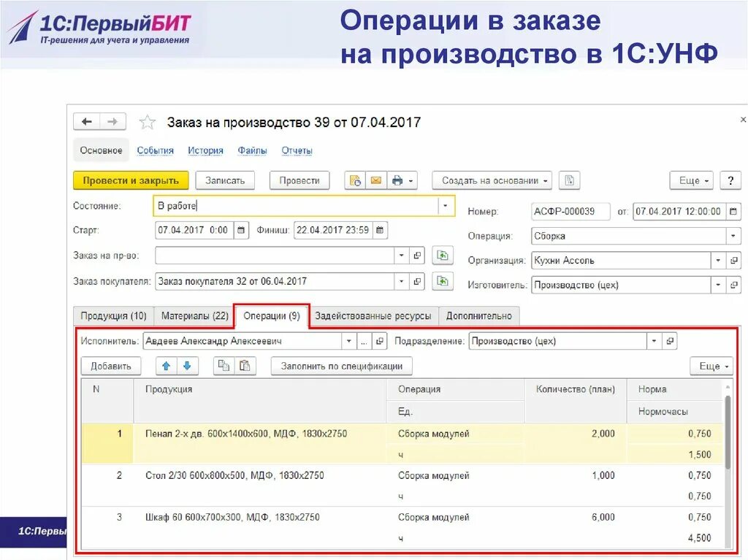Screen dimensions: 748x560
Task: Move the selected row up with blue arrow
Action: point(166,367)
